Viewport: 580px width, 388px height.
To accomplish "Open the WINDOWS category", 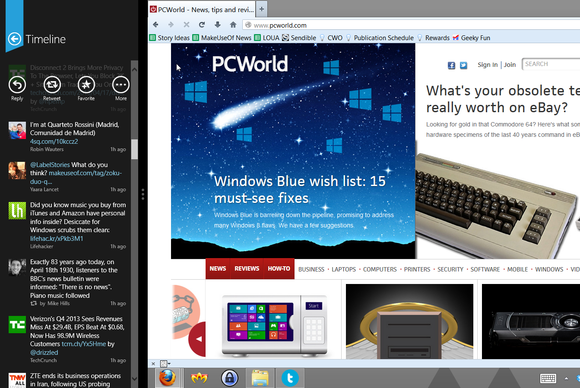I will 549,269.
